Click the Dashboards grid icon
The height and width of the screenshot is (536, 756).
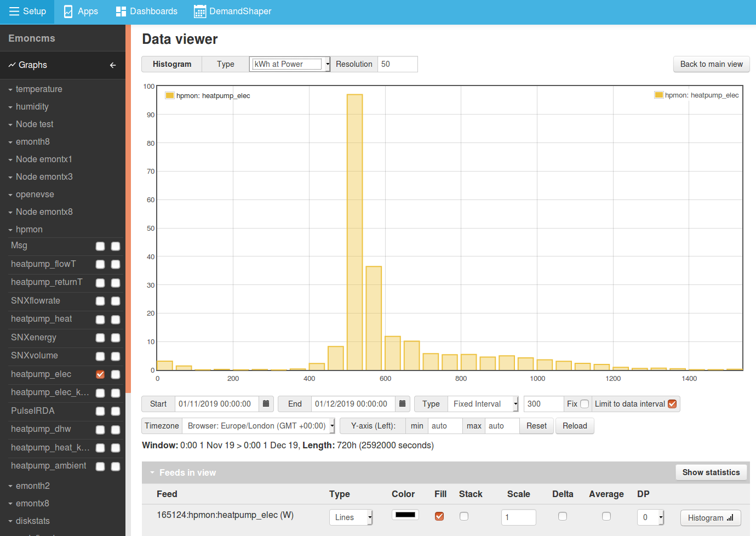tap(121, 12)
